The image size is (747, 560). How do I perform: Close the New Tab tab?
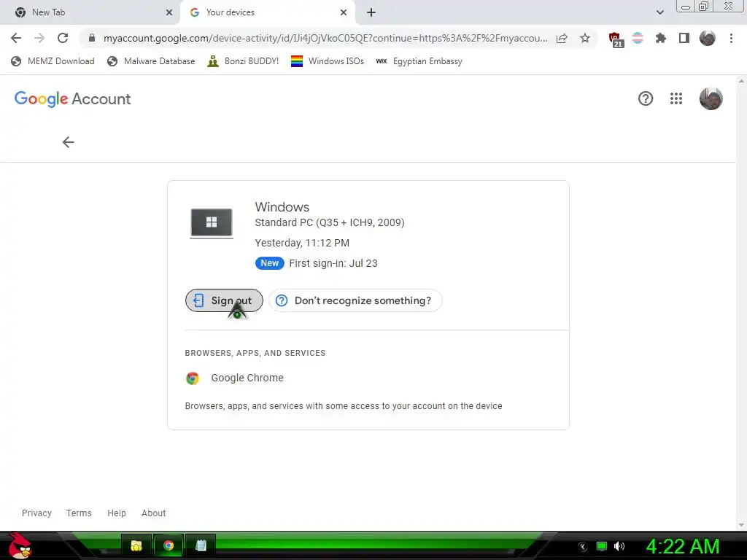(169, 12)
